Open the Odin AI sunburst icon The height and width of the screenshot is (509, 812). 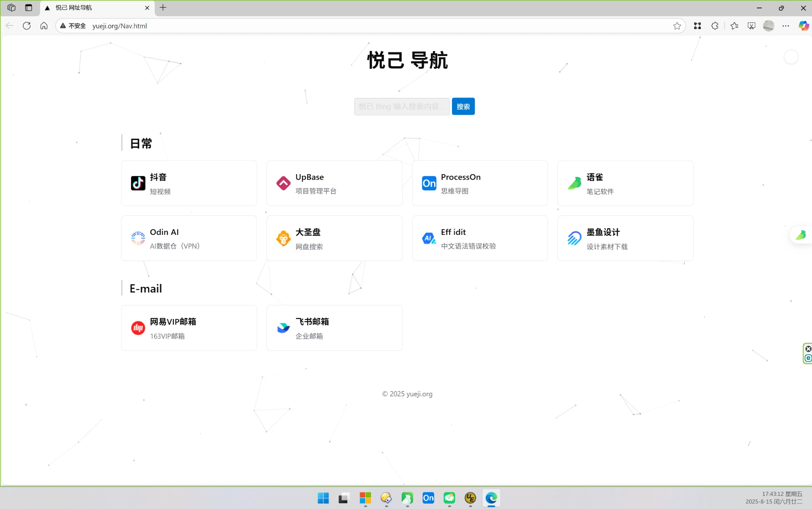(138, 238)
